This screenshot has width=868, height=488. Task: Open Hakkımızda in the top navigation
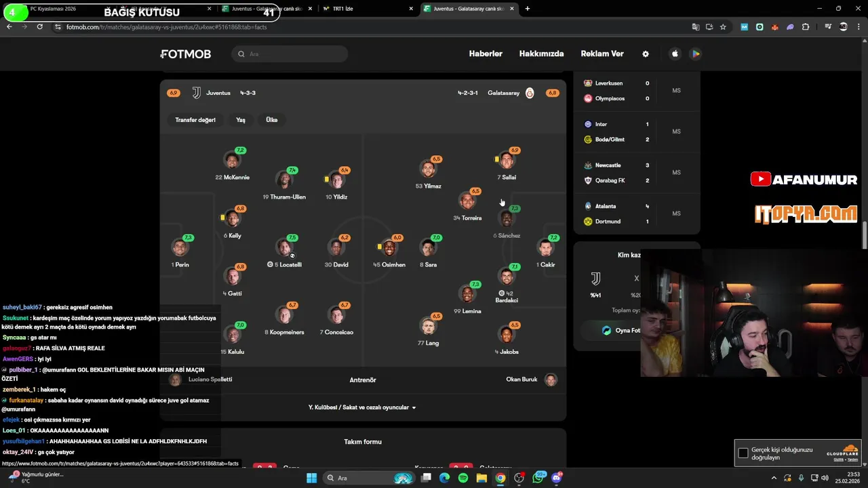pyautogui.click(x=541, y=54)
